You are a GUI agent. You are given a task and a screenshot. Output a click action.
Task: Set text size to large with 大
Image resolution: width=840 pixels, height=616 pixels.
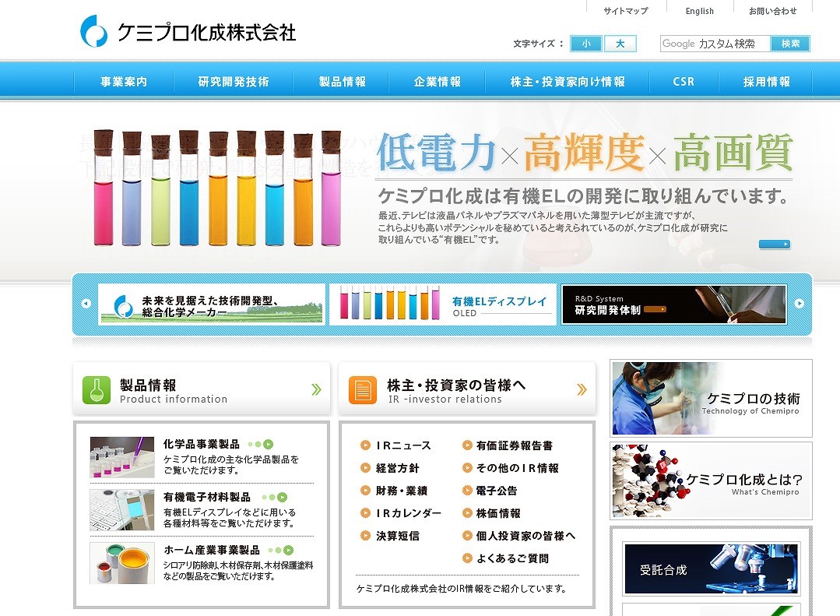click(x=620, y=44)
